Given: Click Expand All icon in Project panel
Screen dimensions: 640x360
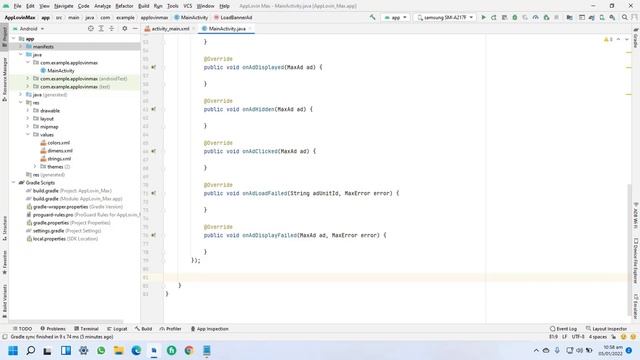Looking at the screenshot, I should (101, 29).
